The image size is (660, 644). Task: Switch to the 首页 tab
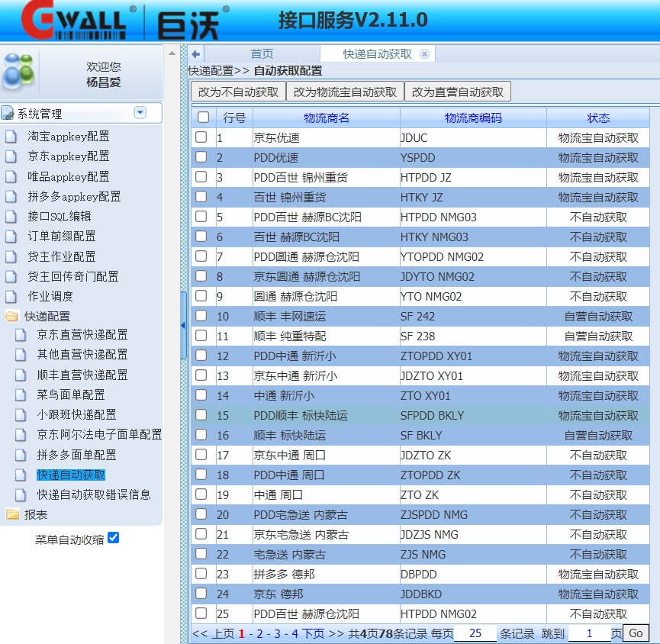coord(262,54)
